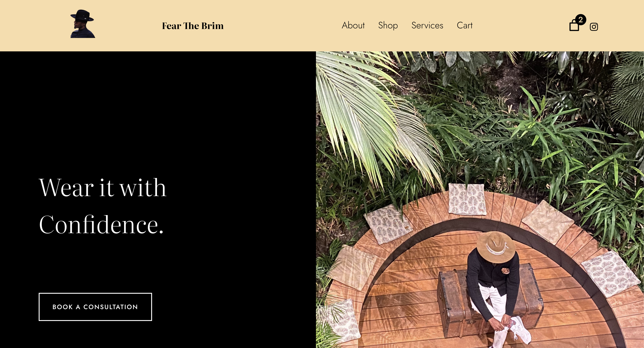Viewport: 644px width, 348px height.
Task: Open the shopping bag cart icon
Action: 574,25
